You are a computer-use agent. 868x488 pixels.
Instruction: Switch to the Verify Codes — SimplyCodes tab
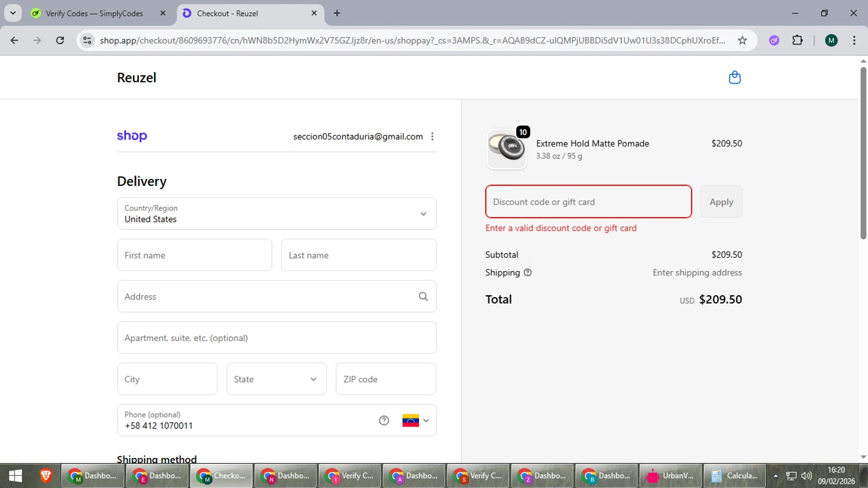pos(98,13)
